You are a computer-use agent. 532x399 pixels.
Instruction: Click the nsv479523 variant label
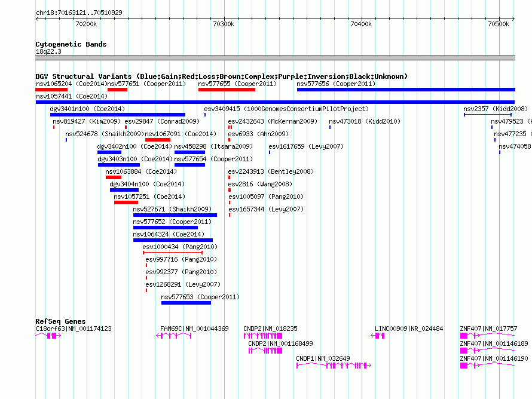point(511,121)
